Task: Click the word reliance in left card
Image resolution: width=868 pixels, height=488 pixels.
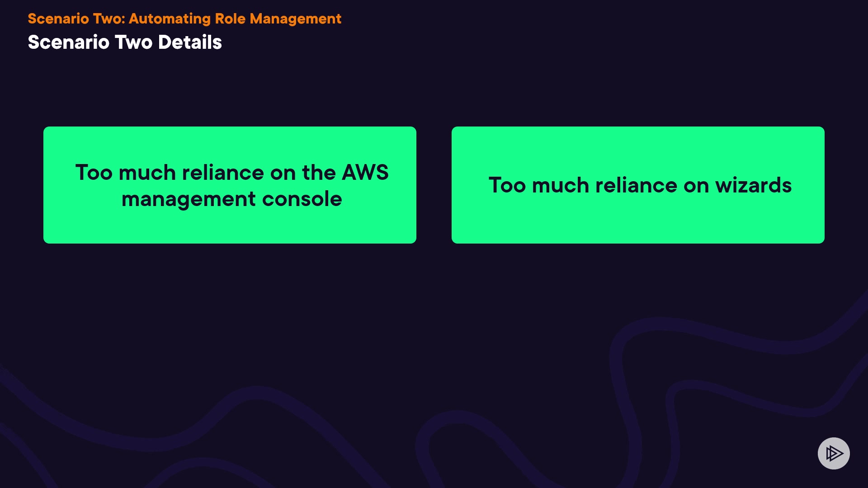Action: coord(223,172)
